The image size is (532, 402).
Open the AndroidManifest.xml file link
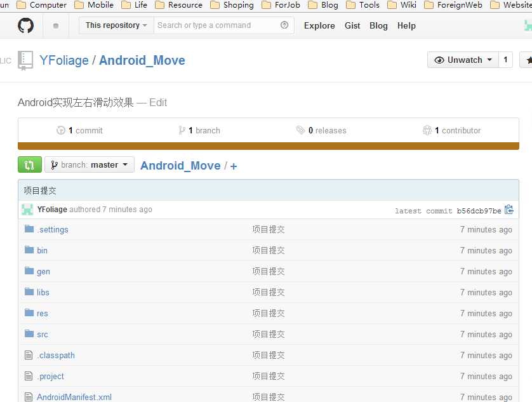[74, 397]
